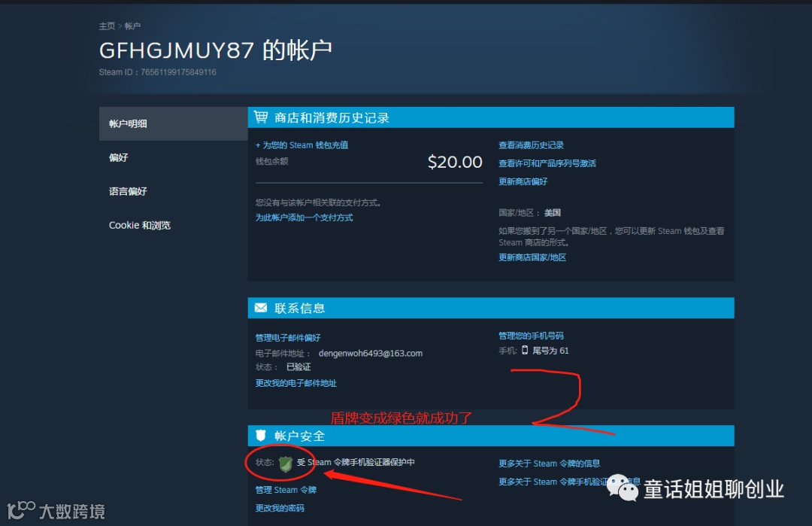Click the shopping cart icon in store header
The image size is (812, 526).
click(261, 117)
